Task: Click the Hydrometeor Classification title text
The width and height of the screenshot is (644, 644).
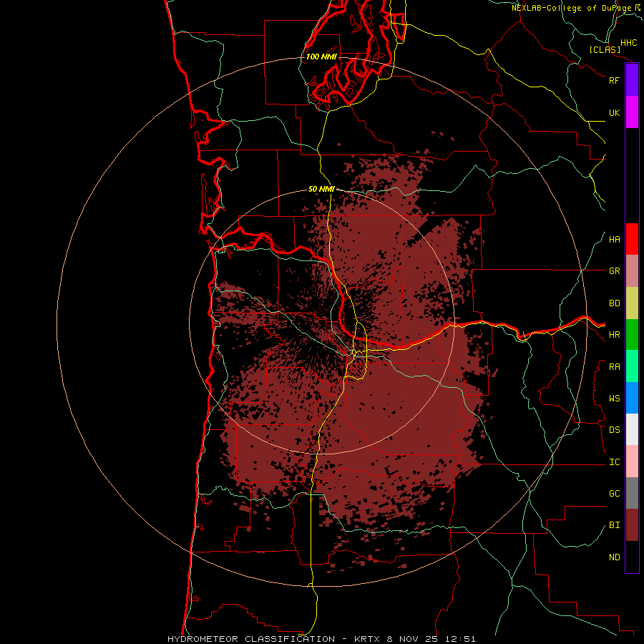Action: pyautogui.click(x=251, y=639)
